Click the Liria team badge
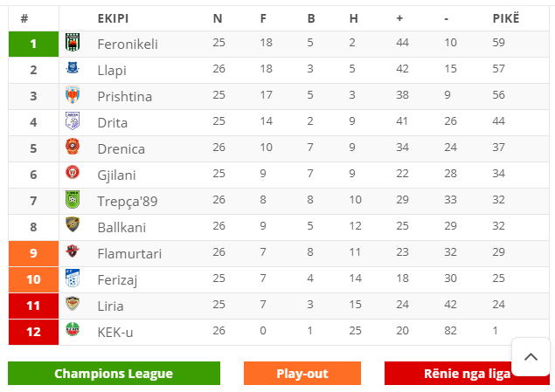Image resolution: width=555 pixels, height=392 pixels. point(73,303)
